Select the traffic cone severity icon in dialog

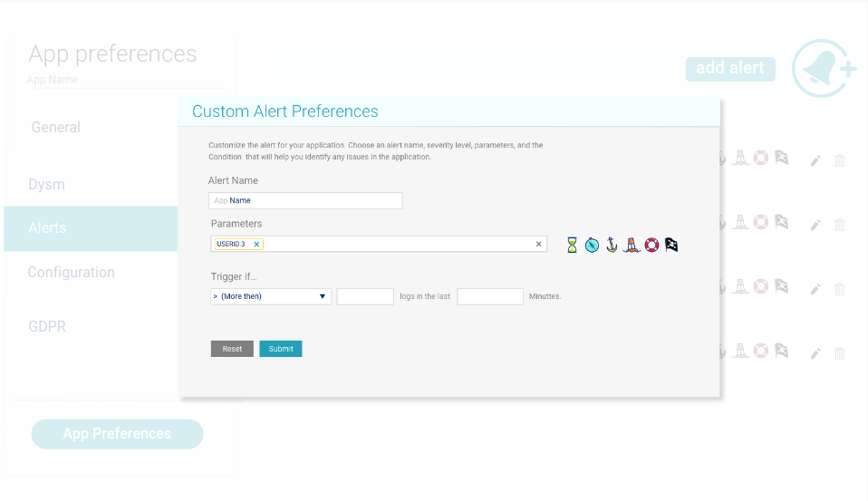[x=632, y=245]
